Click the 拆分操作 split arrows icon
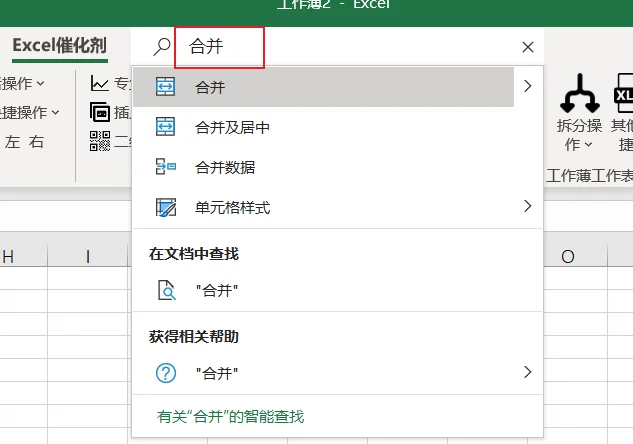 (580, 94)
